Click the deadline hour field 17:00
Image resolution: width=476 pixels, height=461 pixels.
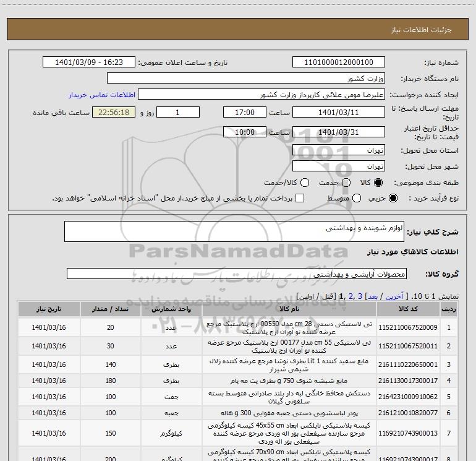[245, 112]
